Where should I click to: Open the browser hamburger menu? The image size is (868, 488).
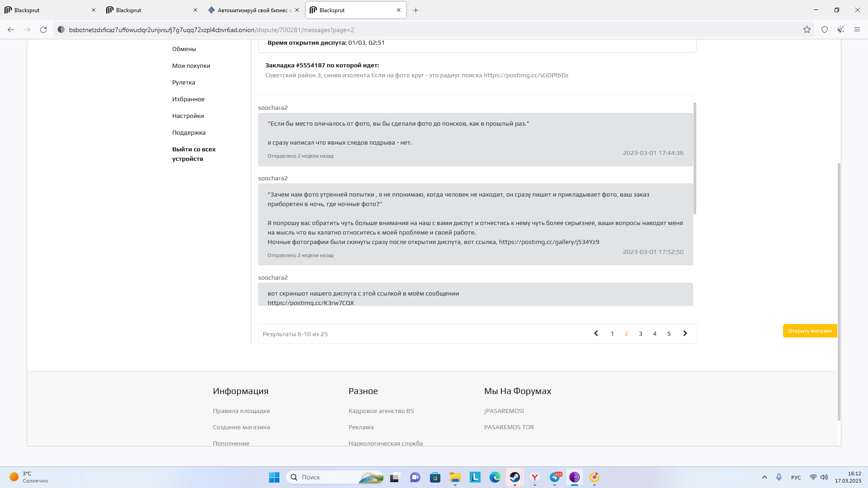(x=857, y=30)
